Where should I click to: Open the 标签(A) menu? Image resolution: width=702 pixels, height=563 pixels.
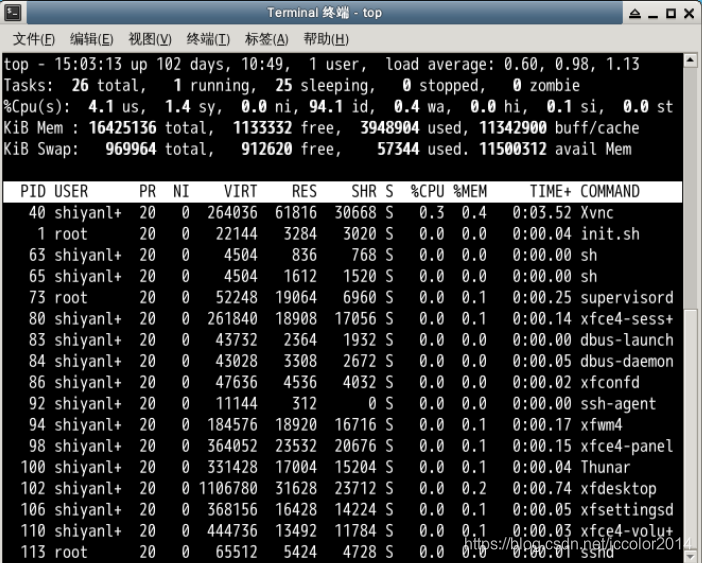click(266, 39)
